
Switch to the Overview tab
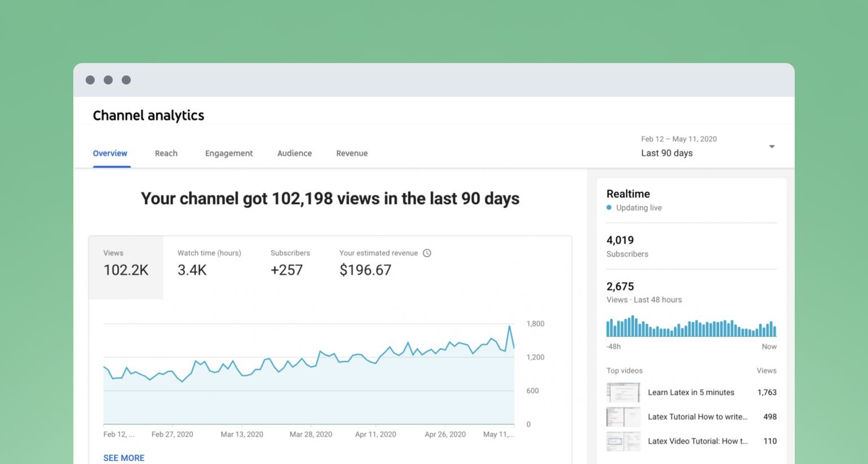point(110,153)
